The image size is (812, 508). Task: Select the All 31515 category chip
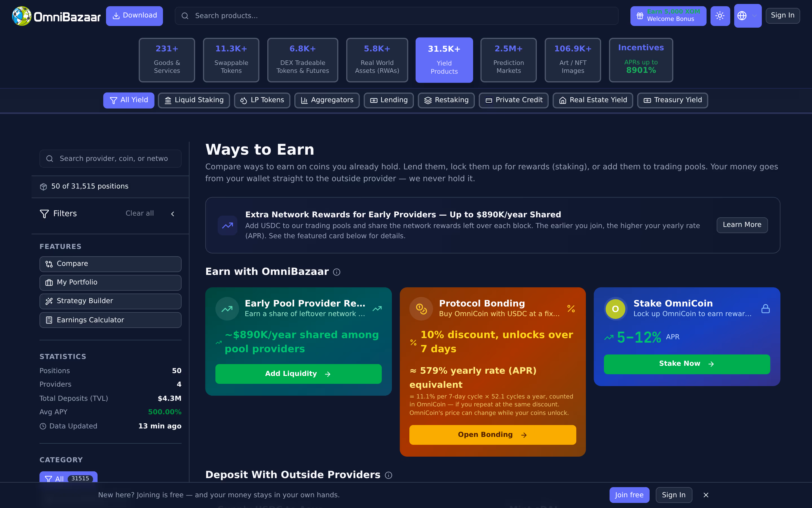(x=69, y=479)
